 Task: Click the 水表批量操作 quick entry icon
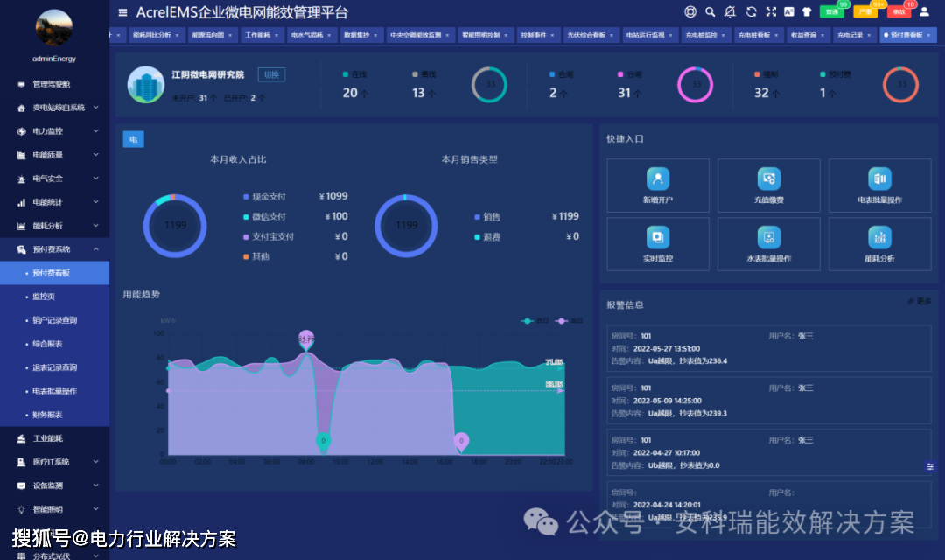(x=768, y=237)
